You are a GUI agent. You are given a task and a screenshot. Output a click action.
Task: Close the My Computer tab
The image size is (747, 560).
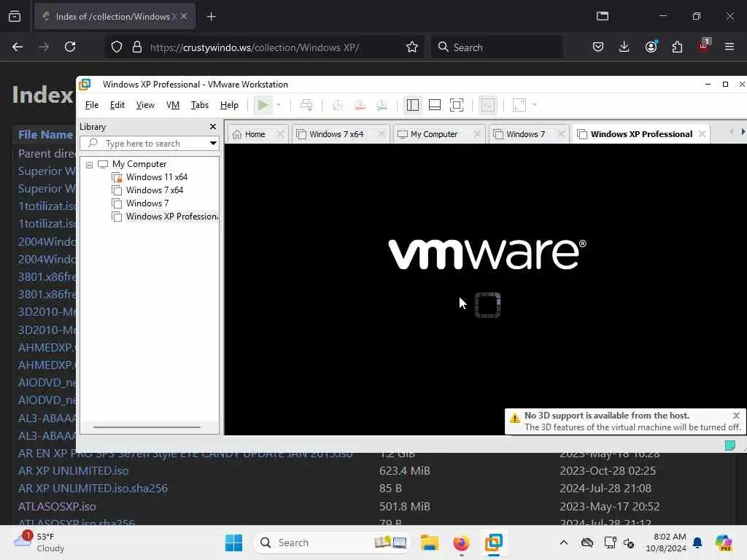(477, 134)
